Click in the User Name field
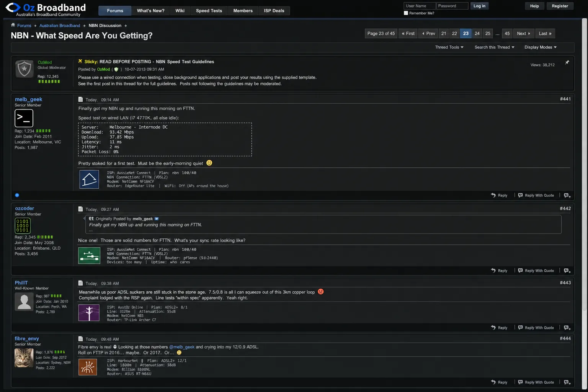Viewport: 588px width, 392px height. click(420, 6)
